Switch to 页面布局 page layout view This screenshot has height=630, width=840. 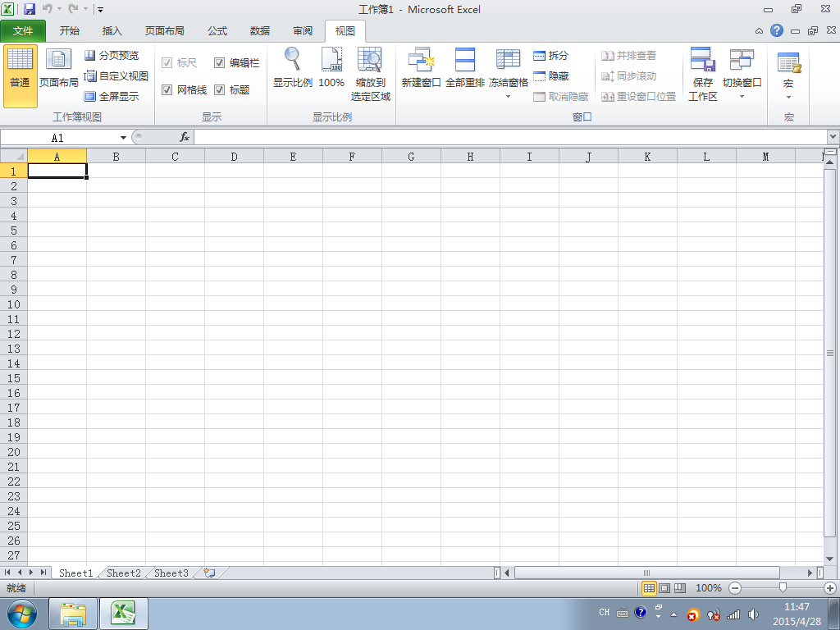(x=59, y=69)
